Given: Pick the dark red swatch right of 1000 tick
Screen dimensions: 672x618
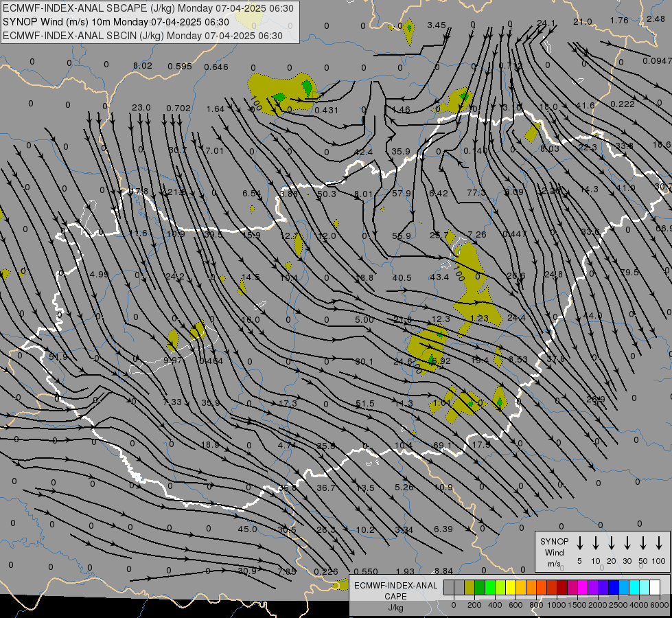Looking at the screenshot, I should pyautogui.click(x=562, y=588).
